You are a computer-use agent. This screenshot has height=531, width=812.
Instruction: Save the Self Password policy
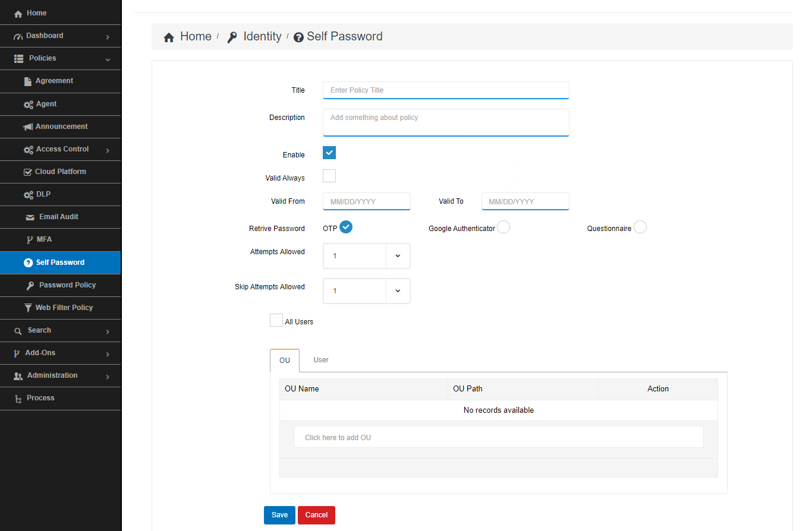279,515
